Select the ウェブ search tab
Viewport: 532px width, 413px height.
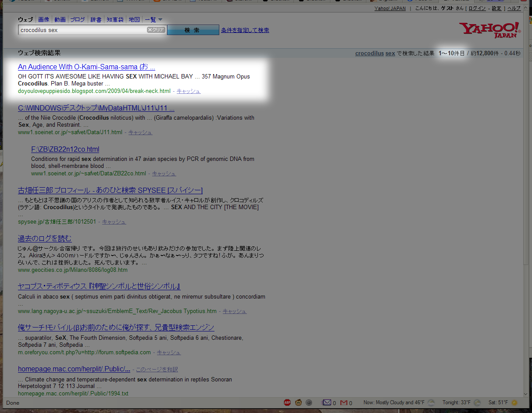[x=25, y=19]
